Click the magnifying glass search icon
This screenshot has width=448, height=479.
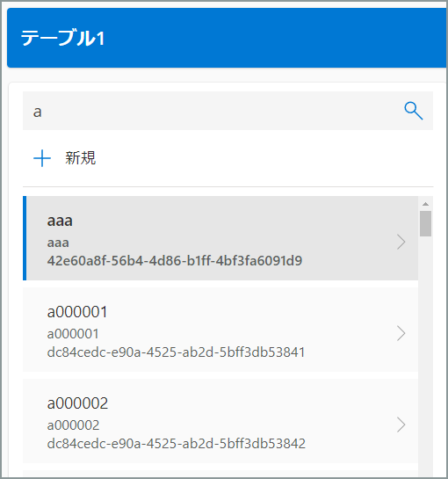pos(414,111)
